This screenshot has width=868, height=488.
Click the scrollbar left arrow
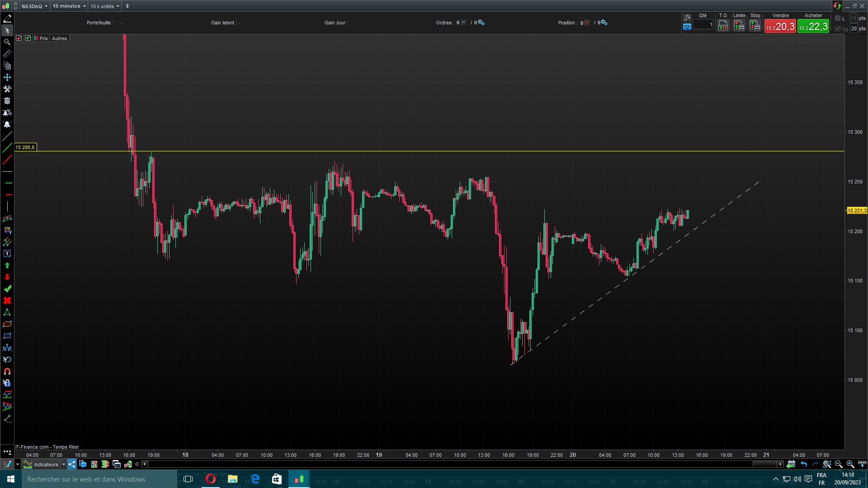click(x=145, y=464)
